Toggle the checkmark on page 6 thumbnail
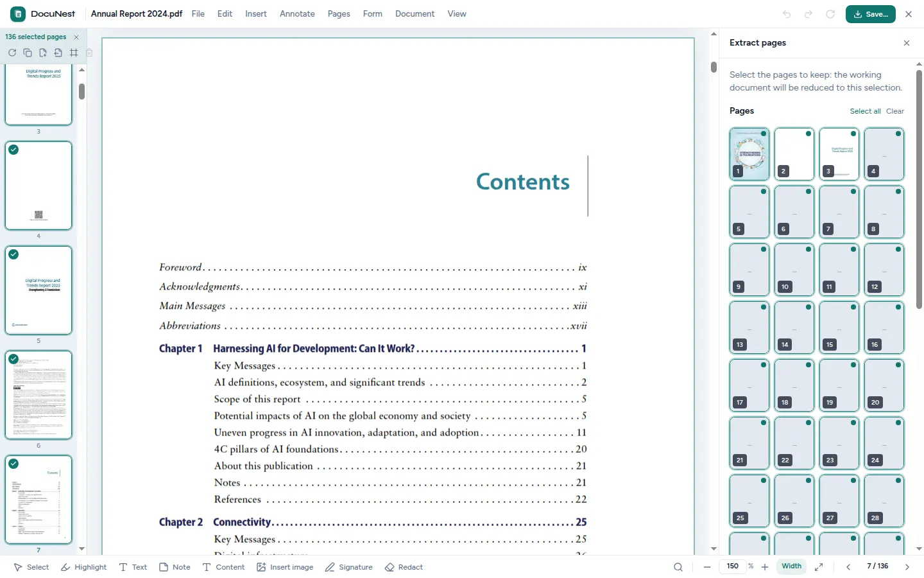Image resolution: width=924 pixels, height=578 pixels. pyautogui.click(x=13, y=359)
